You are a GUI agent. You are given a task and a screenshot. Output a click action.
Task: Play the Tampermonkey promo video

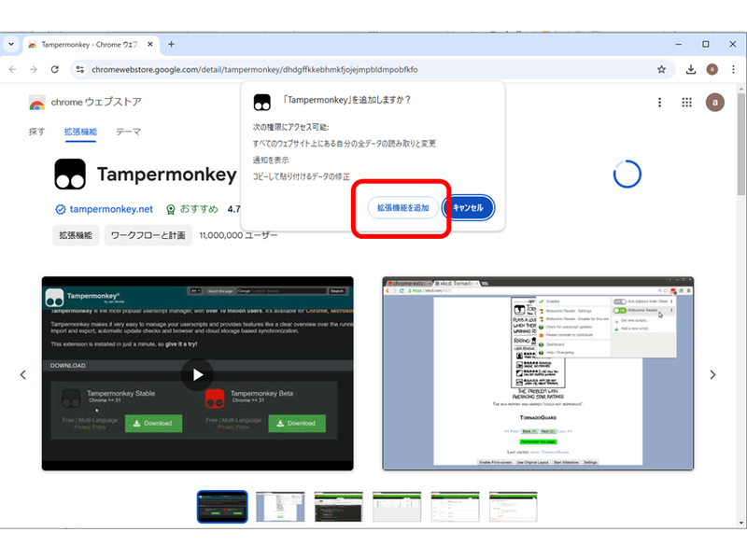(x=197, y=375)
